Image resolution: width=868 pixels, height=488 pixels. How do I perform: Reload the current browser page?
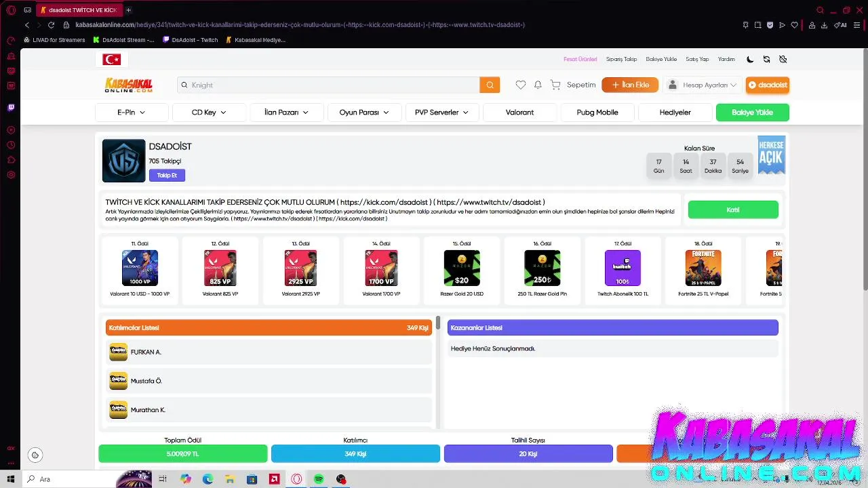(51, 25)
